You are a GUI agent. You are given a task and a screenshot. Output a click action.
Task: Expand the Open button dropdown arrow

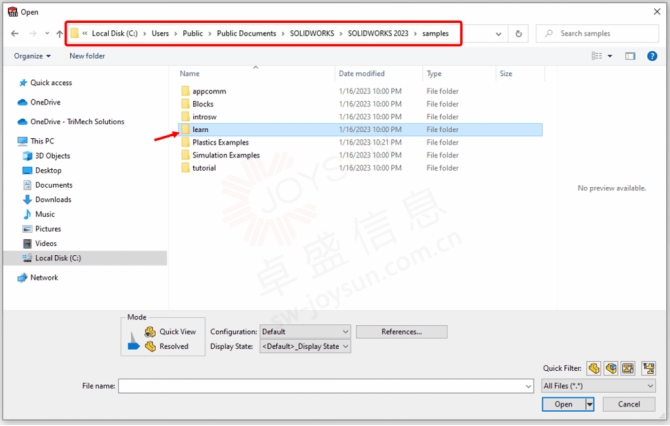click(x=590, y=404)
